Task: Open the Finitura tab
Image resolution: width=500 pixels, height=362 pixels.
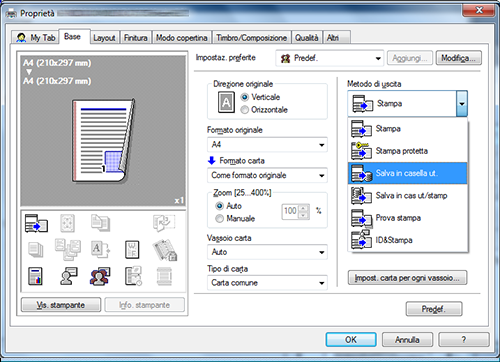Action: pyautogui.click(x=136, y=38)
